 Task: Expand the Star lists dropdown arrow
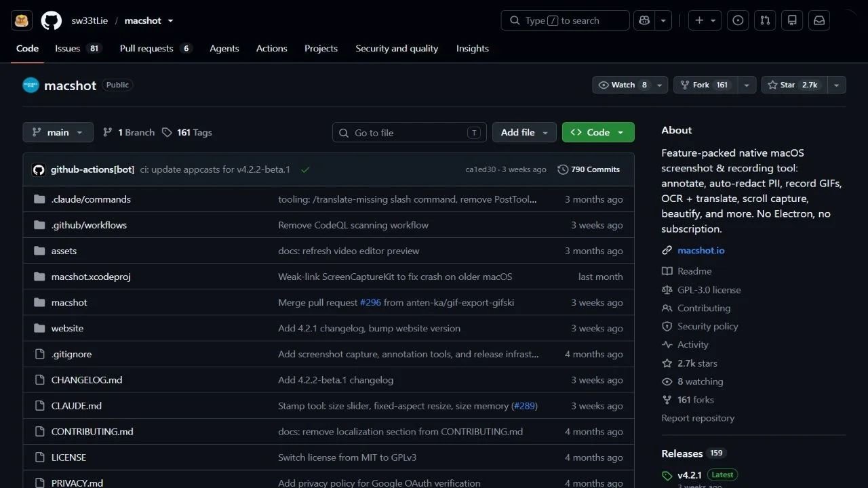click(x=836, y=85)
